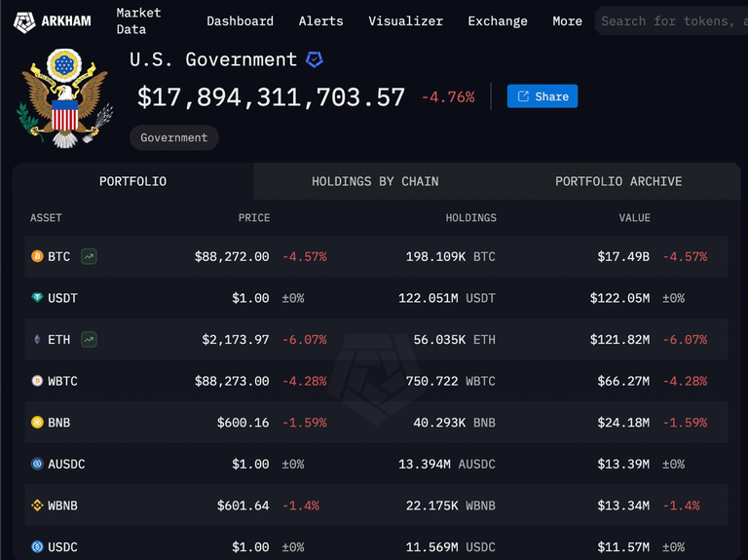The width and height of the screenshot is (748, 560).
Task: Click the -4.76% portfolio change
Action: [x=448, y=97]
